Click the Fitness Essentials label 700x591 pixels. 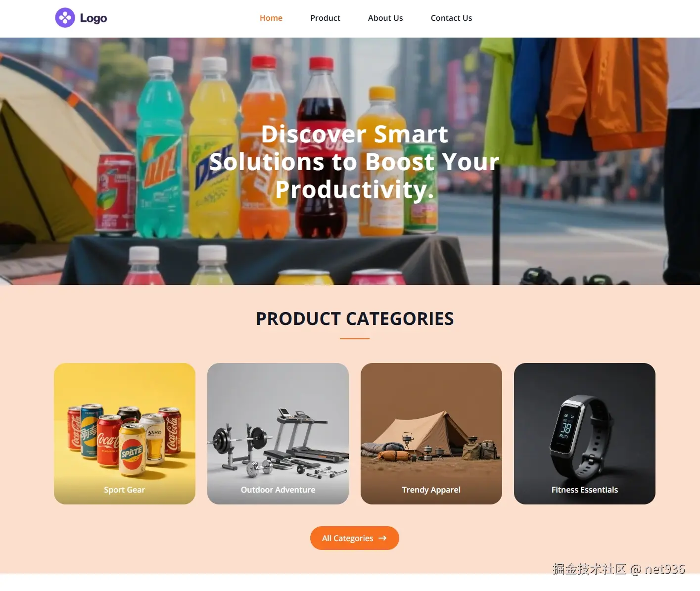(585, 490)
